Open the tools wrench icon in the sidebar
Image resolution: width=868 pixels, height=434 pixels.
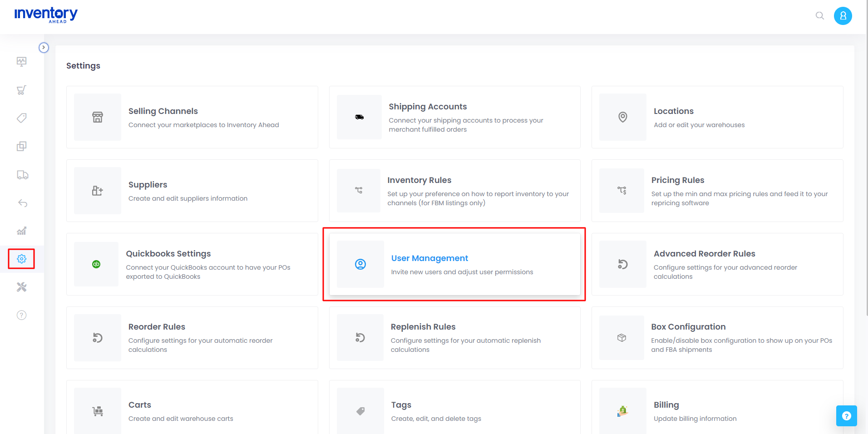coord(21,287)
